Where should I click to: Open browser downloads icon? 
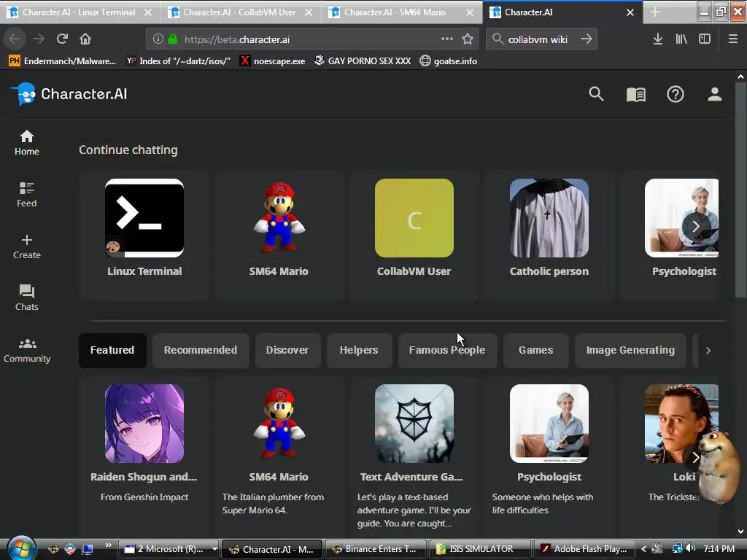[657, 39]
